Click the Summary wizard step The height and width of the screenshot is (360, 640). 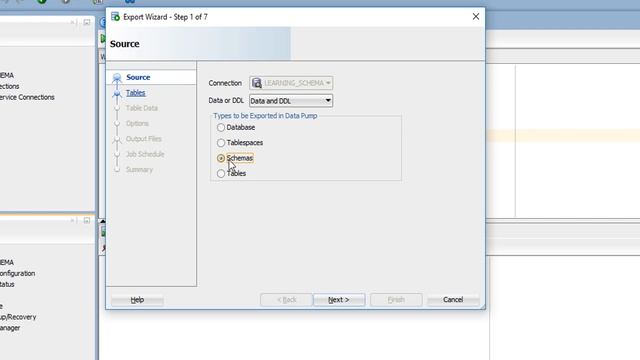coord(139,169)
